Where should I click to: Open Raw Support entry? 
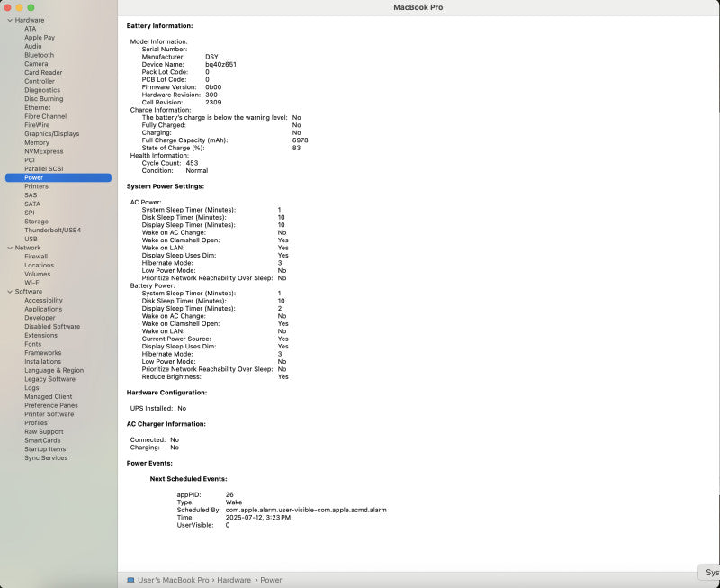click(x=44, y=432)
